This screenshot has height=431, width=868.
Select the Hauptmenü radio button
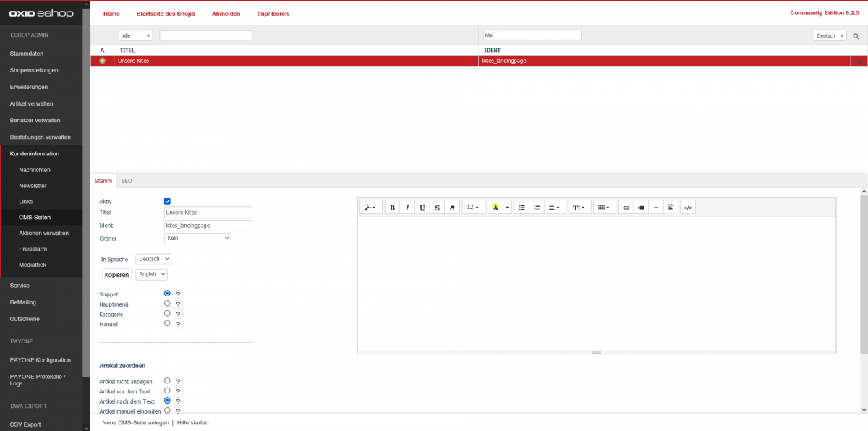168,304
